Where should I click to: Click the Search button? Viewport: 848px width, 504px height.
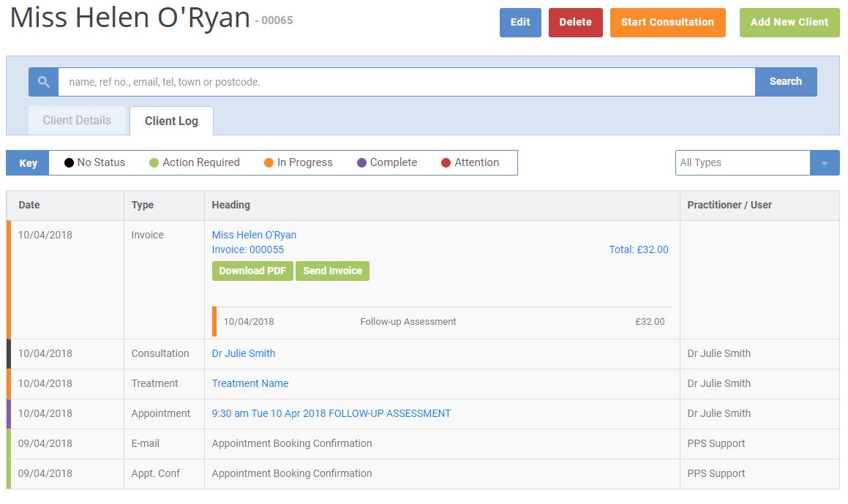[786, 82]
